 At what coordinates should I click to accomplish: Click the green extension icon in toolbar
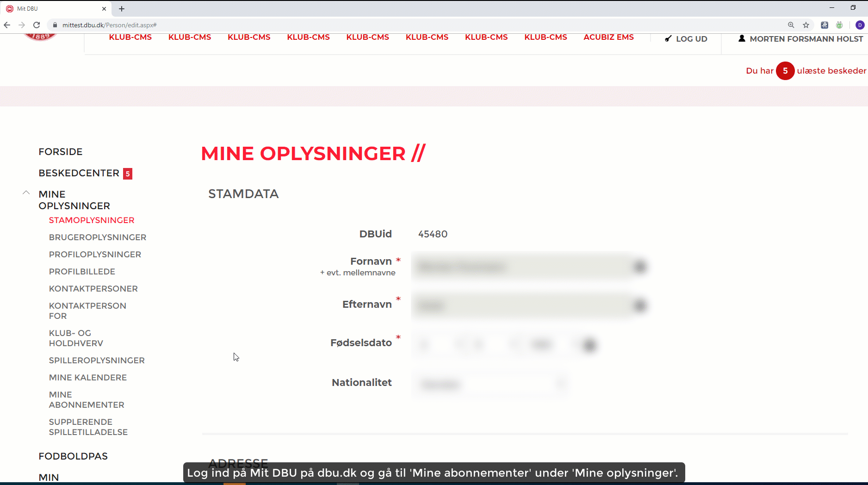coord(839,25)
